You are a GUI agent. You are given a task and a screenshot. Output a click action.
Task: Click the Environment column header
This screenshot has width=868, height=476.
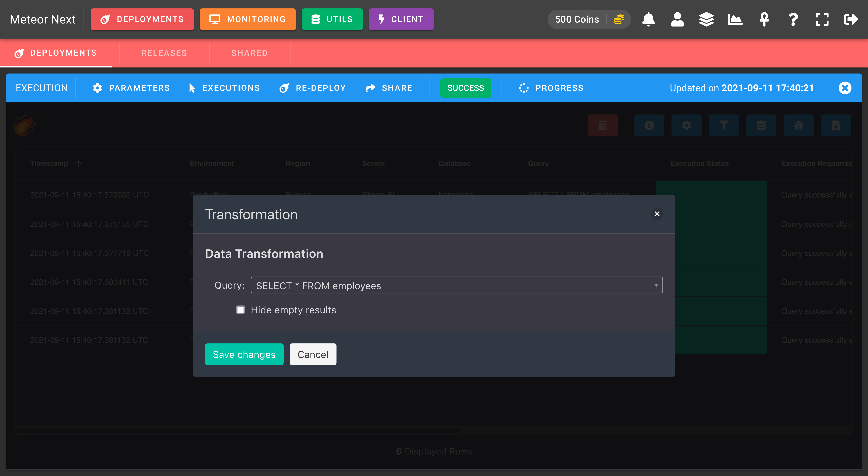click(x=212, y=163)
